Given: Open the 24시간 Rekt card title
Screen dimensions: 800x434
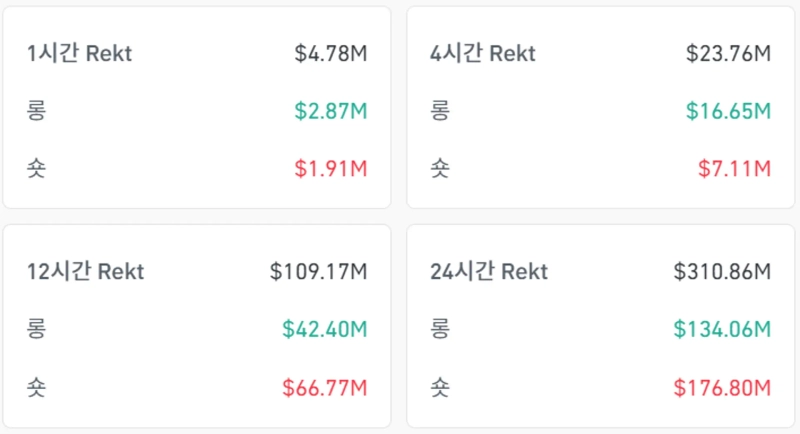Looking at the screenshot, I should coord(489,271).
